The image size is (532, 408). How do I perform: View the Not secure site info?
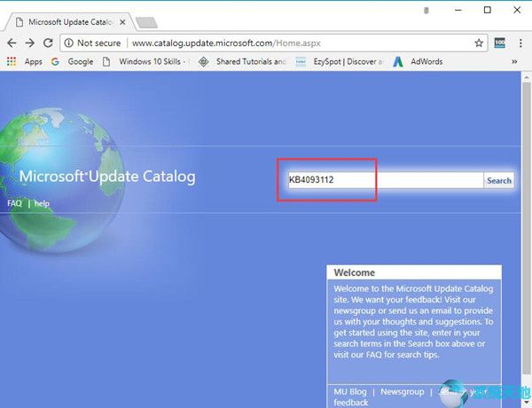[92, 43]
